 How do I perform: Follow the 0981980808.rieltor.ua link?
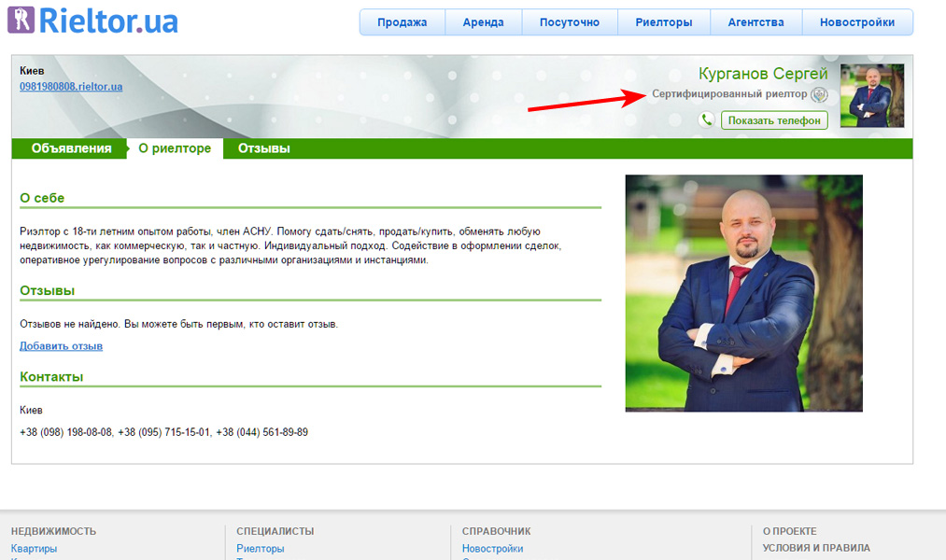coord(71,87)
